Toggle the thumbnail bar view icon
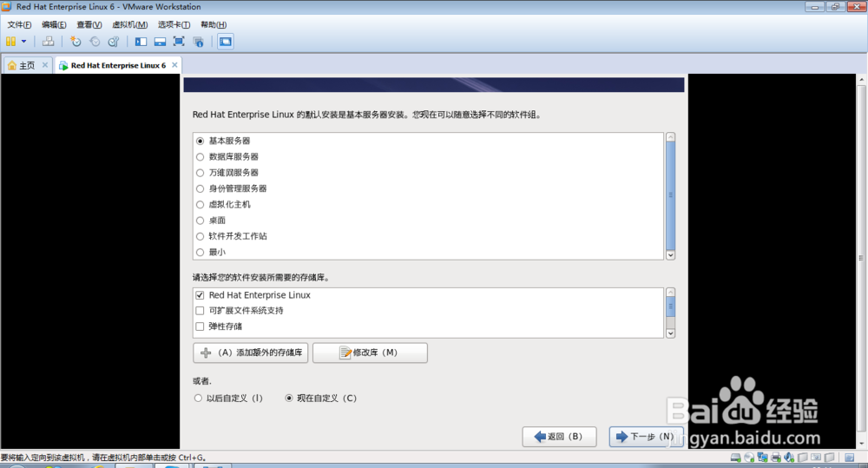The height and width of the screenshot is (468, 868). click(x=160, y=42)
